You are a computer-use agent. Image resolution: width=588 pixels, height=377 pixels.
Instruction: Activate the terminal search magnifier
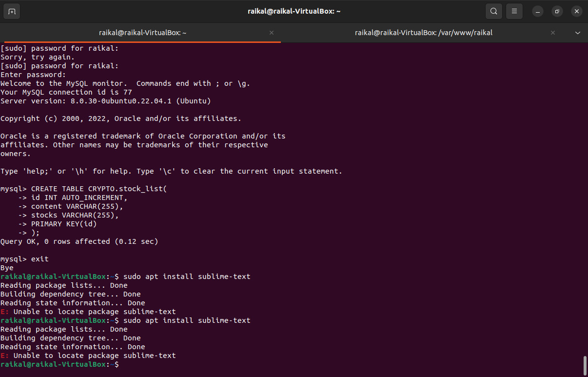(493, 11)
